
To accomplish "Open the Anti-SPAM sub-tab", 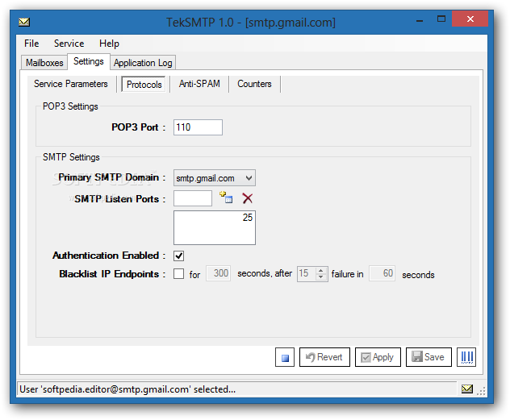I will [199, 84].
